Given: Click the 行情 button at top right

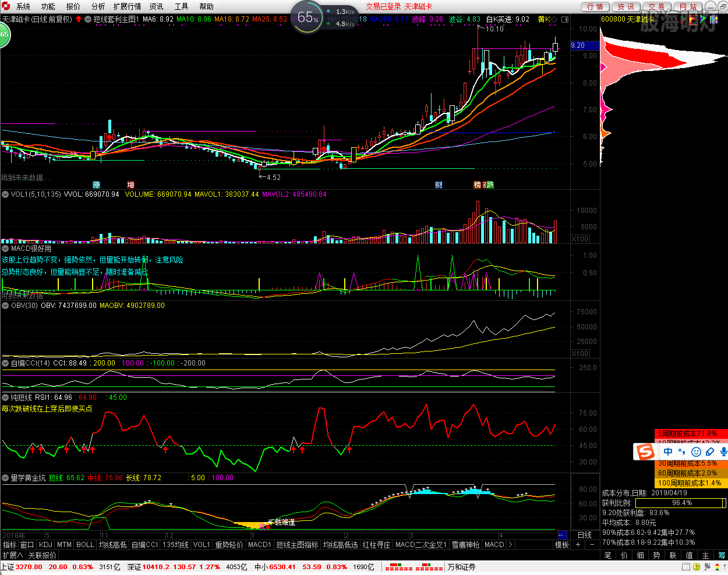Looking at the screenshot, I should (595, 6).
